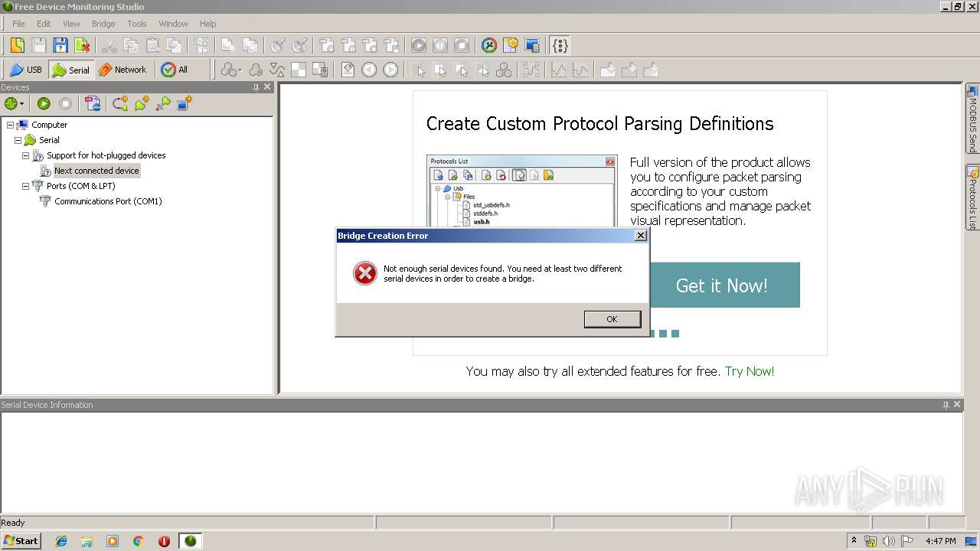This screenshot has width=980, height=551.
Task: Collapse Support for hot-plugged devices node
Action: click(x=25, y=155)
